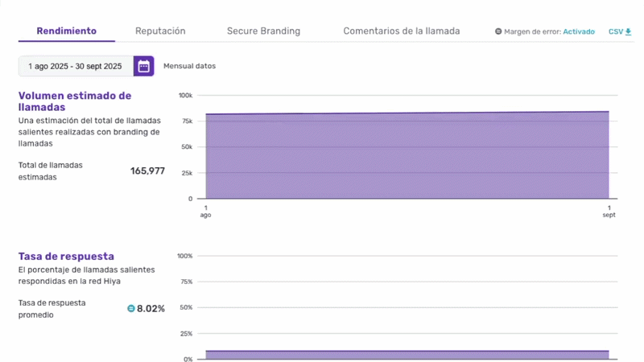This screenshot has width=644, height=362.
Task: Click the 1 sept axis marker
Action: [x=609, y=212]
